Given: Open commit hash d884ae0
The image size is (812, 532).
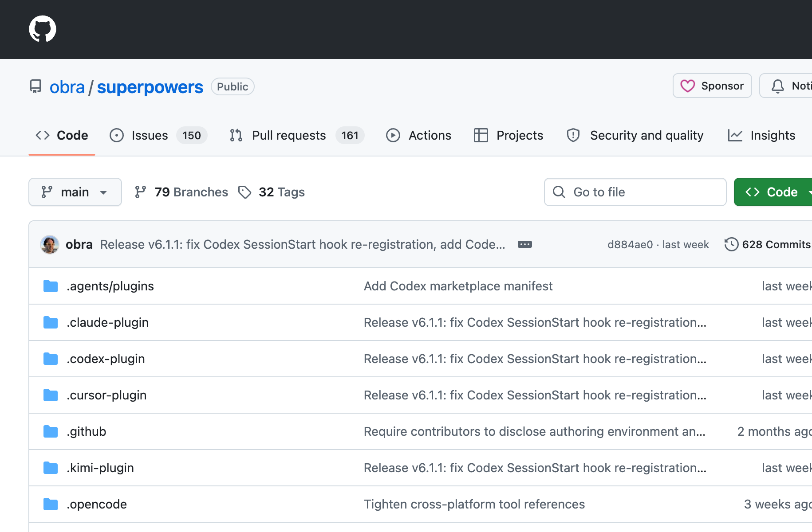Looking at the screenshot, I should pos(630,245).
